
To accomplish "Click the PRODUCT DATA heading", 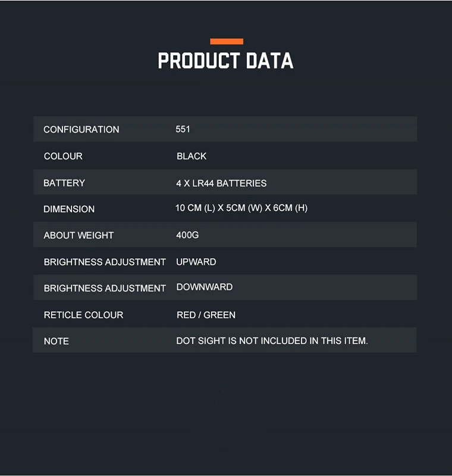I will [225, 61].
